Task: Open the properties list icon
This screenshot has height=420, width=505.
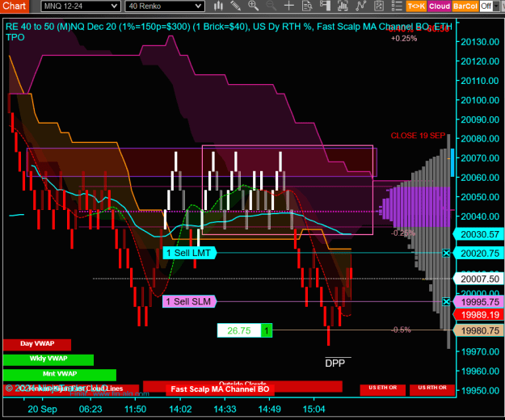Action: tap(397, 6)
